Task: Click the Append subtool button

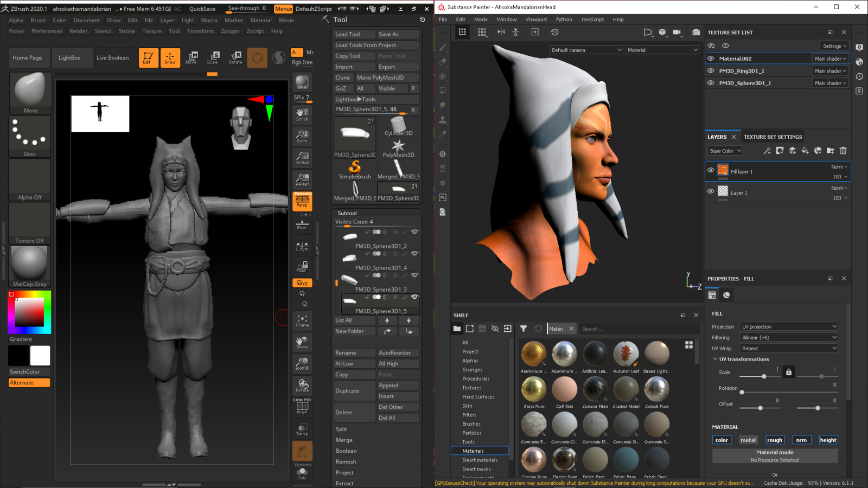Action: (x=398, y=385)
